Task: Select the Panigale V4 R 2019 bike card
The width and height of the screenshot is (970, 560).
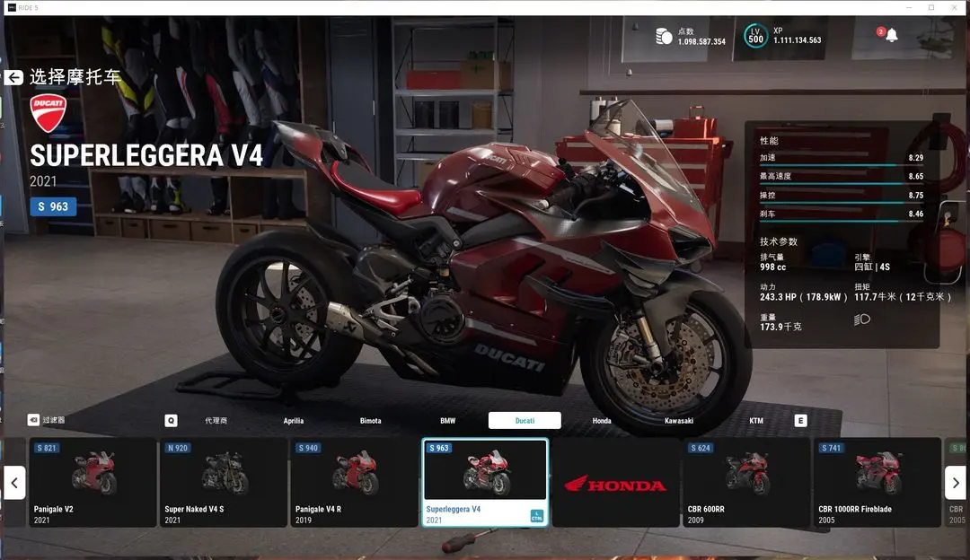Action: (355, 483)
